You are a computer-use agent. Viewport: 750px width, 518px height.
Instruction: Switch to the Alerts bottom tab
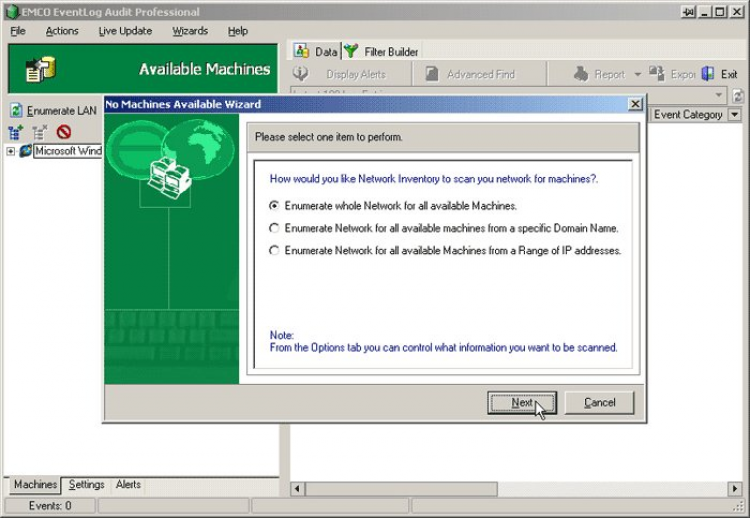[x=128, y=485]
